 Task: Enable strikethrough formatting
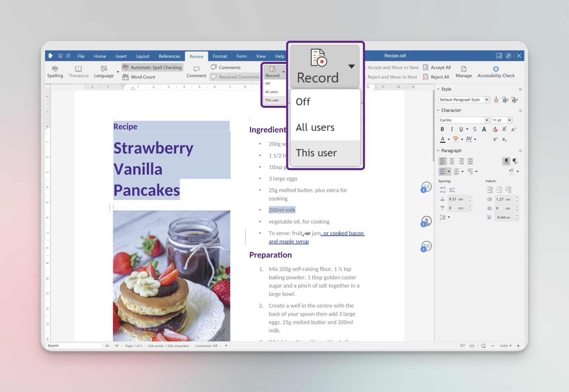[x=474, y=129]
